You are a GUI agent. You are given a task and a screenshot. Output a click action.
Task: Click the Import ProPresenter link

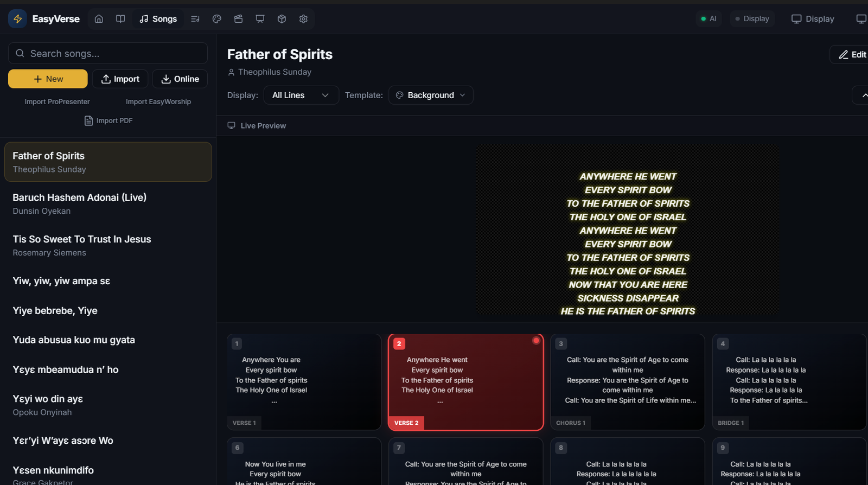click(57, 102)
